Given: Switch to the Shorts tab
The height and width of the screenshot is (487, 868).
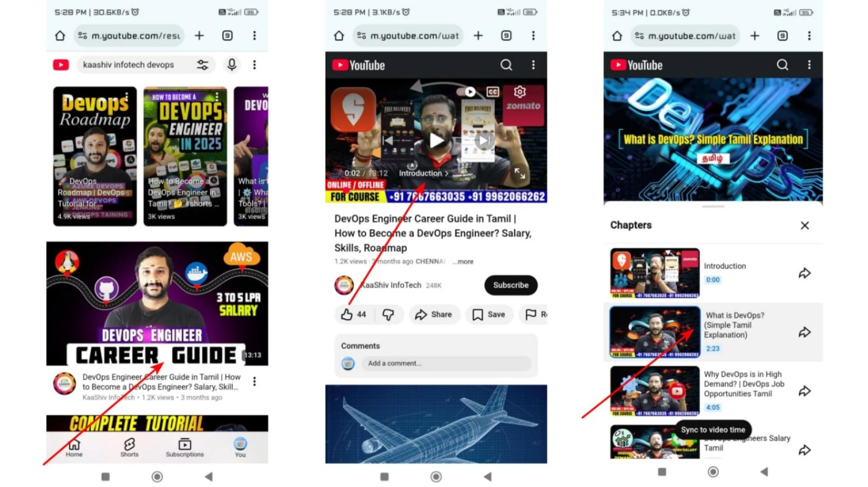Looking at the screenshot, I should 129,447.
